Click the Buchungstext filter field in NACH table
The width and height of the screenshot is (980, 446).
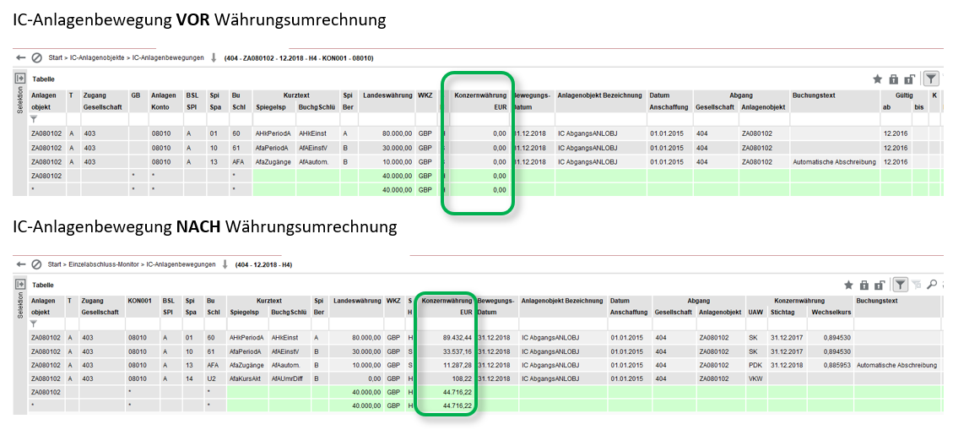pos(897,324)
